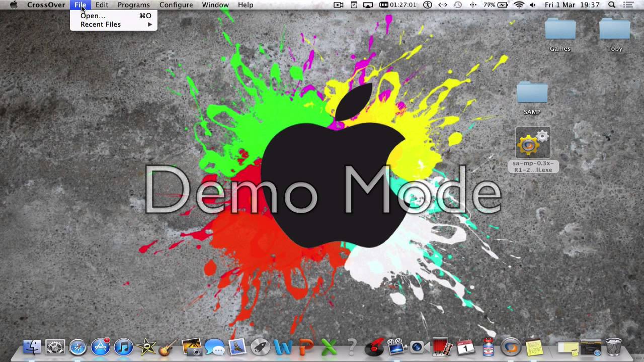The image size is (644, 362).
Task: Open the film camera app in dock
Action: (396, 347)
